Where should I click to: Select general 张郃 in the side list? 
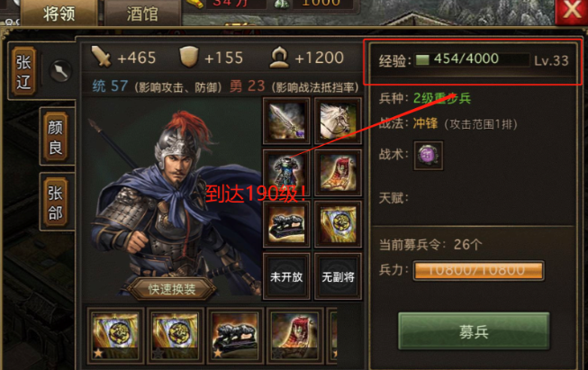coord(56,203)
